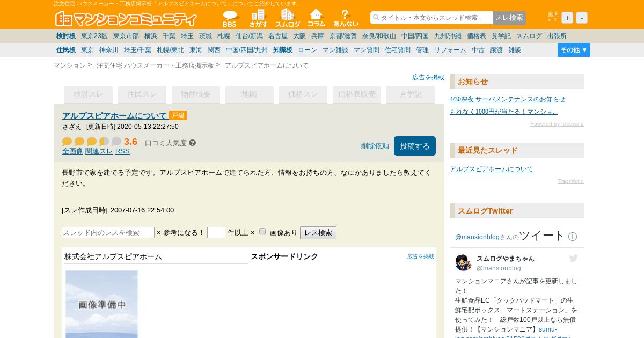Focus the 参考になる count field

[x=216, y=232]
